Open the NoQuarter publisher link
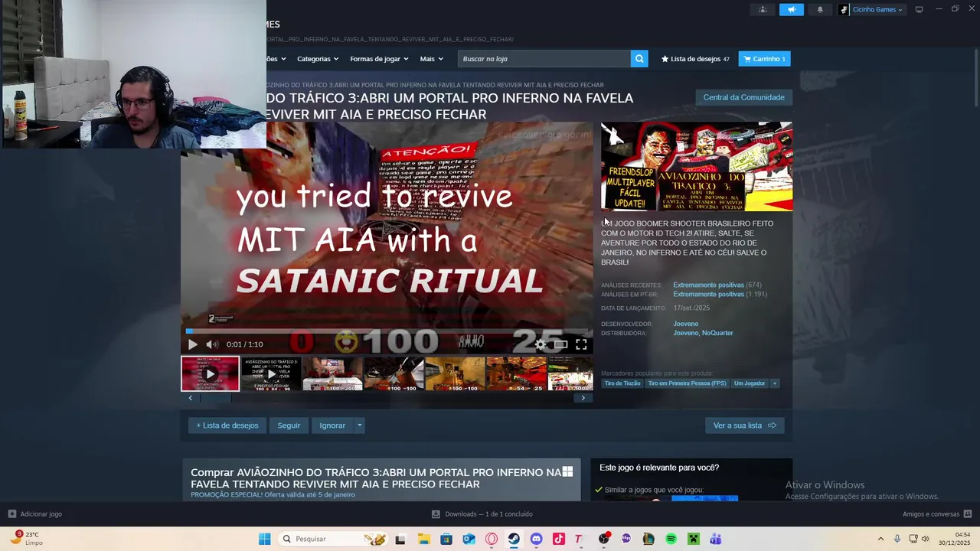 pyautogui.click(x=717, y=333)
